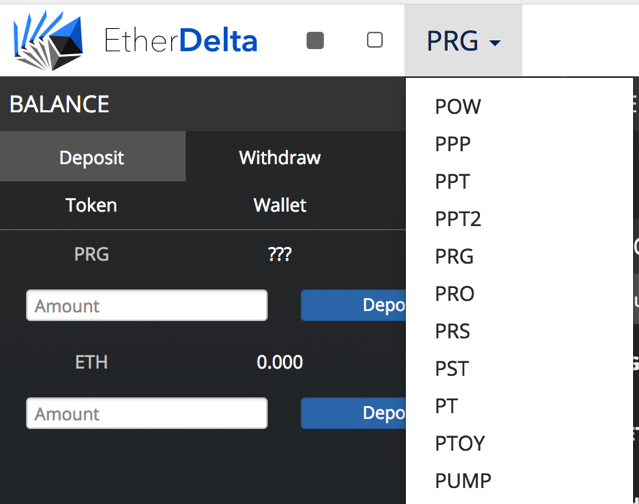The width and height of the screenshot is (639, 504).
Task: Select POW from token list
Action: (x=458, y=107)
